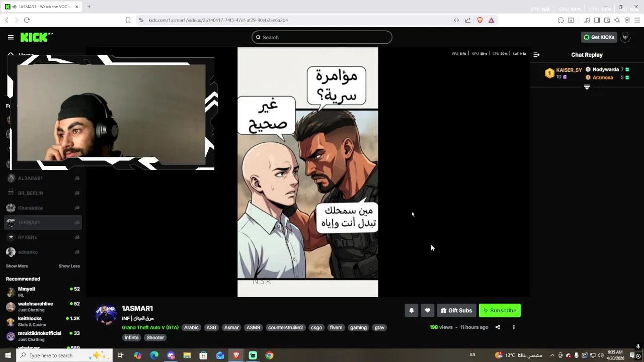The image size is (644, 362).
Task: Click the browser address bar URL
Action: (x=218, y=20)
